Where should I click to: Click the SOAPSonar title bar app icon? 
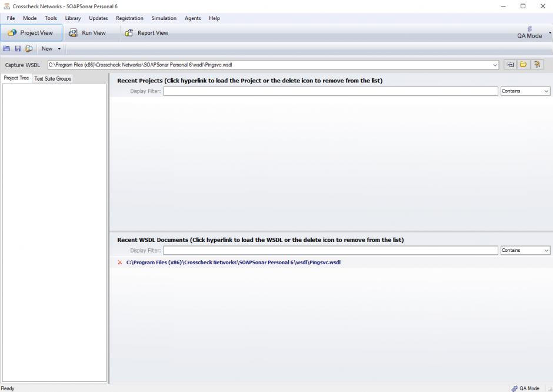6,6
